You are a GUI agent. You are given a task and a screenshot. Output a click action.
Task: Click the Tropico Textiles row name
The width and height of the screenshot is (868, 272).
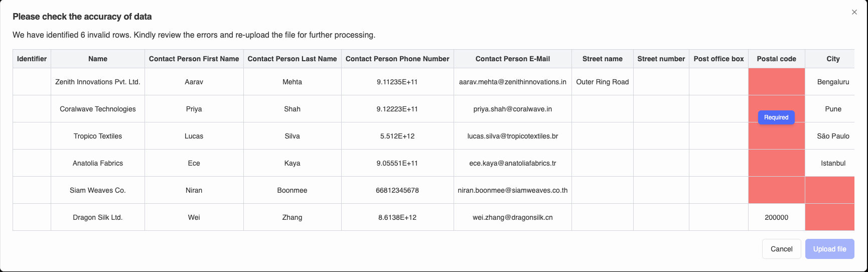point(98,136)
